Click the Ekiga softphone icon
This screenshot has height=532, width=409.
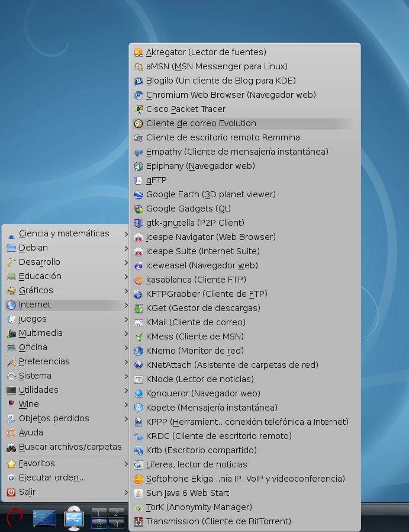click(x=139, y=479)
